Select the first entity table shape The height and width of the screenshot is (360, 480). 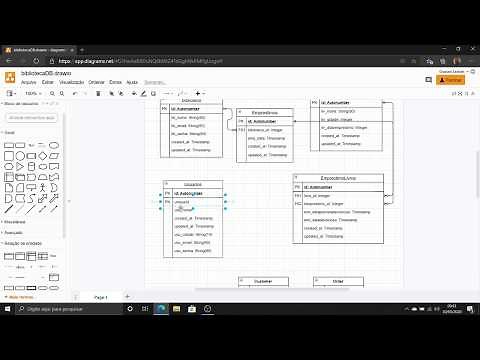tap(9, 256)
